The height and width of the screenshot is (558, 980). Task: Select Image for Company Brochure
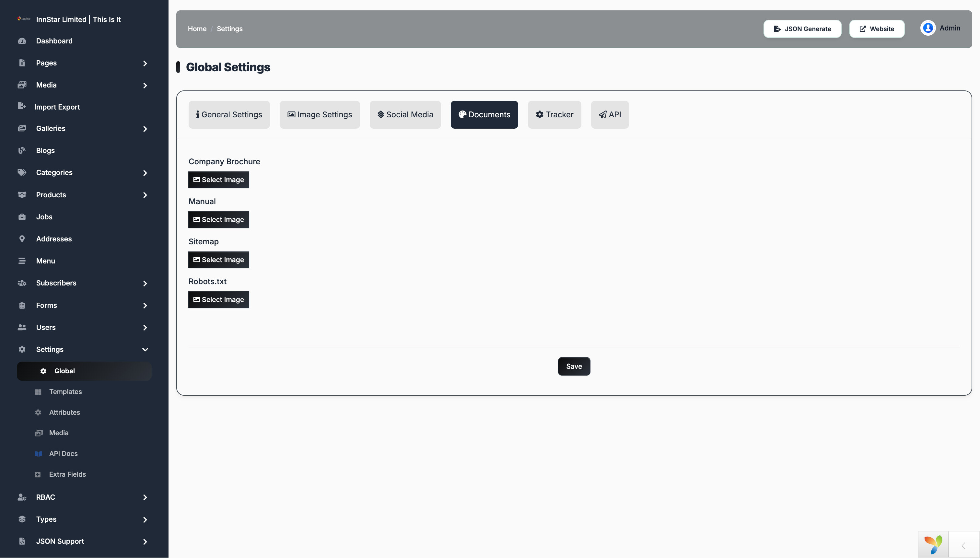pos(218,180)
